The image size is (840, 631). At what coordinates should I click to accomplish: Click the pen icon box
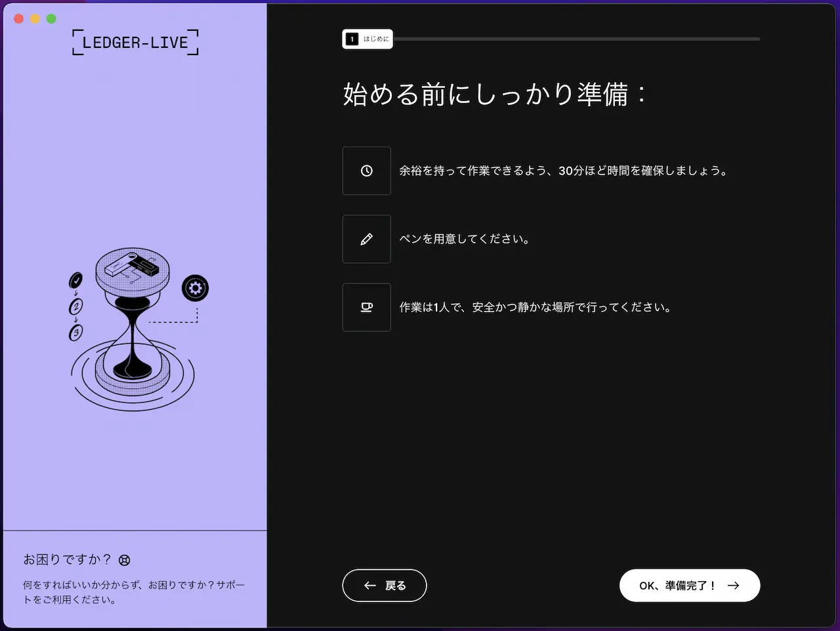(367, 239)
